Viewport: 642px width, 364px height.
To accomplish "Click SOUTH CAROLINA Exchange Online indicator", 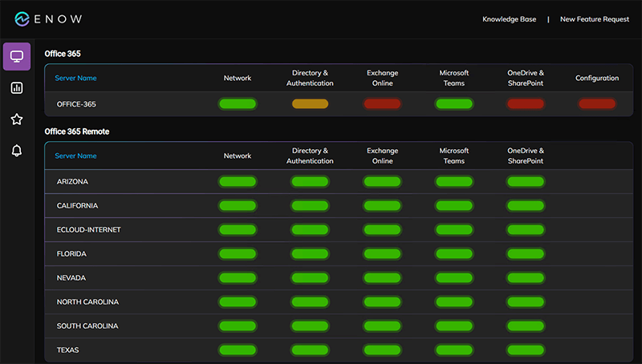I will (383, 326).
